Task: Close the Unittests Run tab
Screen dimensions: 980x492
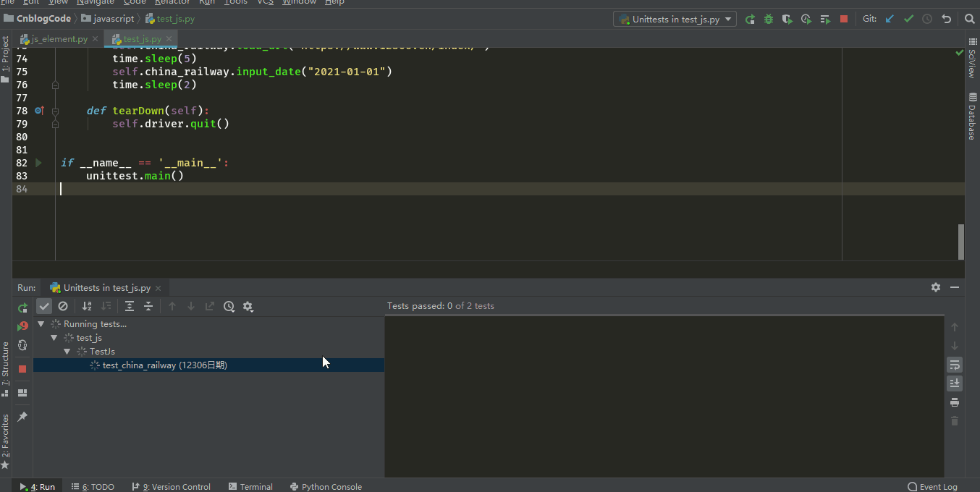Action: tap(159, 288)
